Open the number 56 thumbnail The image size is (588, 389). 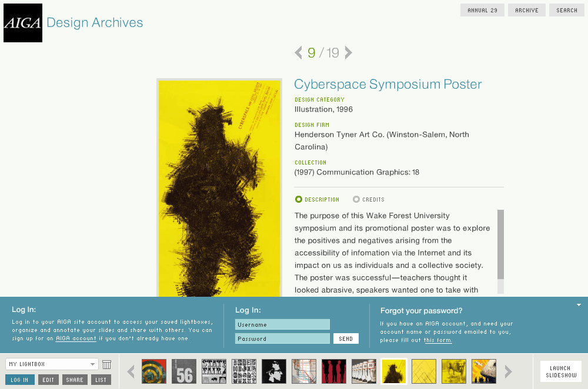184,371
